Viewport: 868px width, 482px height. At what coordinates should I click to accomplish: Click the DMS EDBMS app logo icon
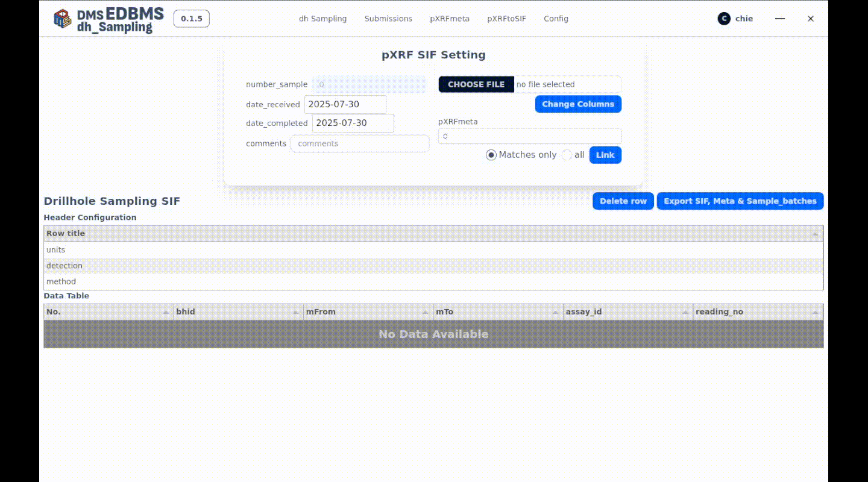point(62,19)
